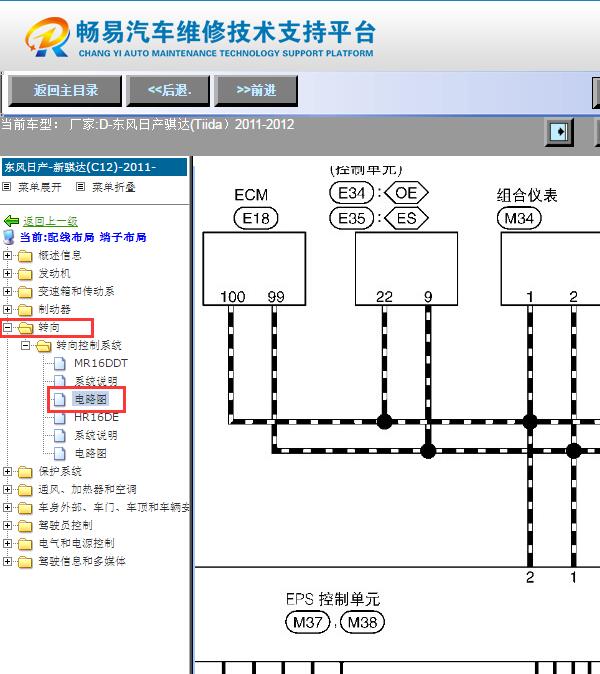Viewport: 600px width, 674px height.
Task: Expand the 驾驶信息和多媒体 tree node
Action: pos(7,561)
